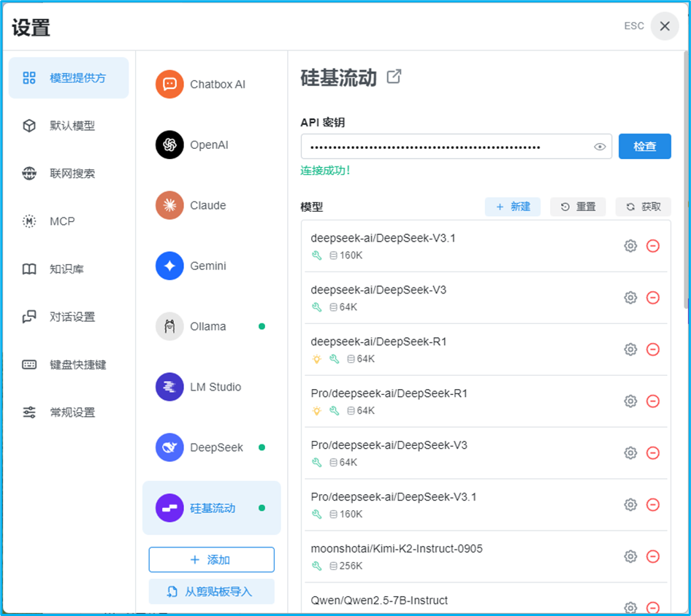Remove the deepseek-ai/DeepSeek-R1 model
Image resolution: width=691 pixels, height=616 pixels.
pyautogui.click(x=653, y=349)
